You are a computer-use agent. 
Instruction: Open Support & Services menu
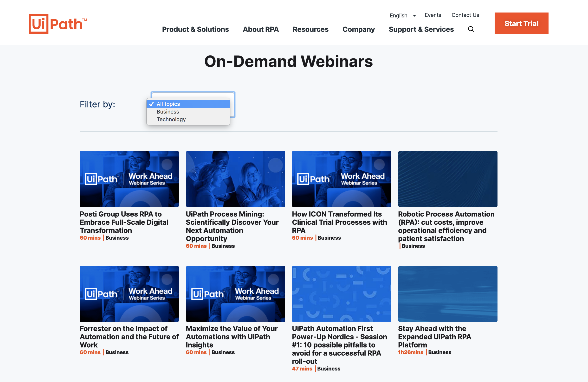click(421, 29)
